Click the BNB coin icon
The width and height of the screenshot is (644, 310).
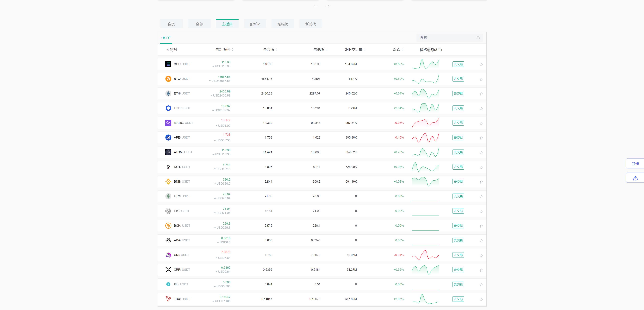point(168,182)
